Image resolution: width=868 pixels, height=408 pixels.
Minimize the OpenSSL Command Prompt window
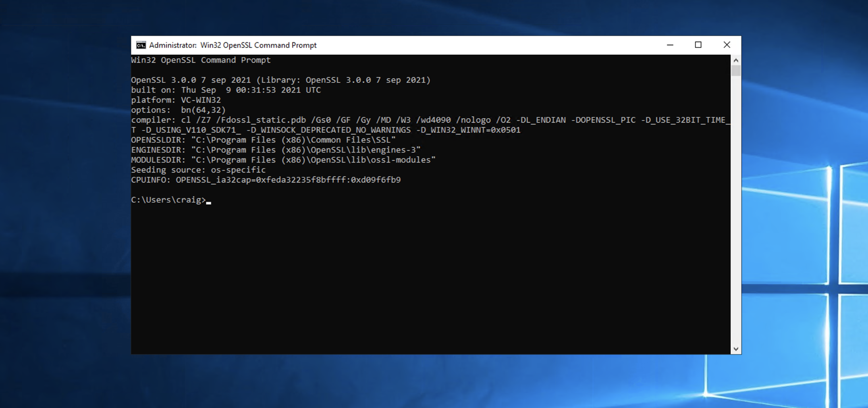click(x=670, y=45)
